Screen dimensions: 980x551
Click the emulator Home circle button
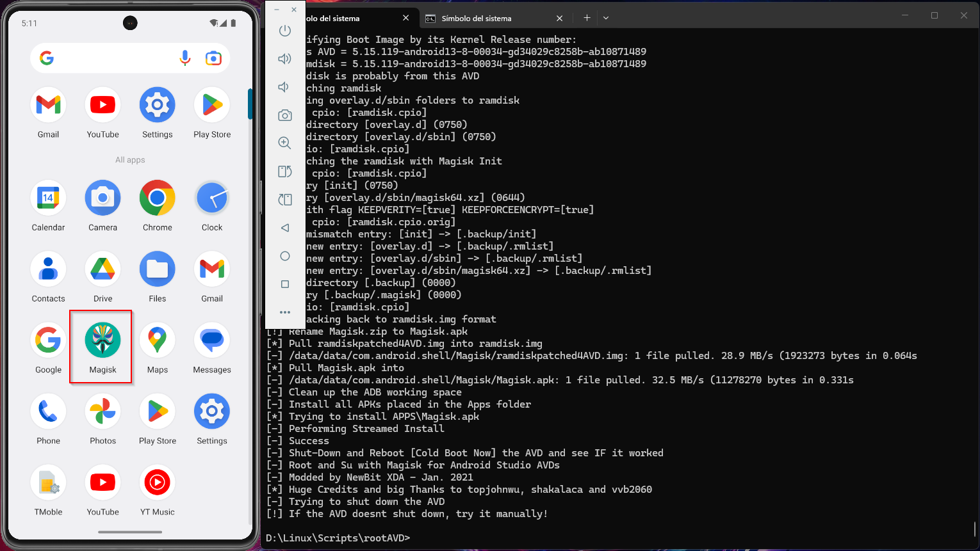pos(285,256)
